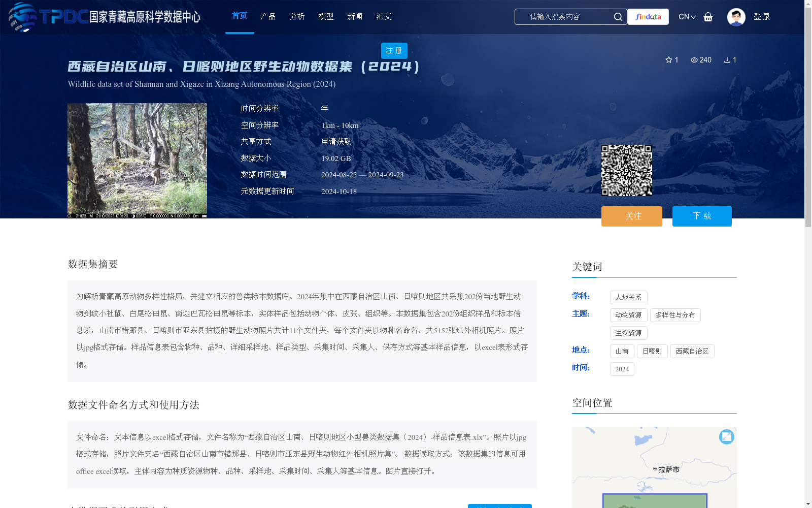Open the CN language dropdown
The image size is (812, 508).
(x=687, y=17)
